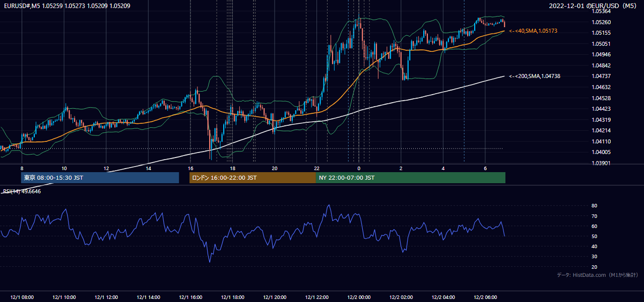644x302 pixels.
Task: Click price axis value 1.04737
Action: tap(601, 76)
